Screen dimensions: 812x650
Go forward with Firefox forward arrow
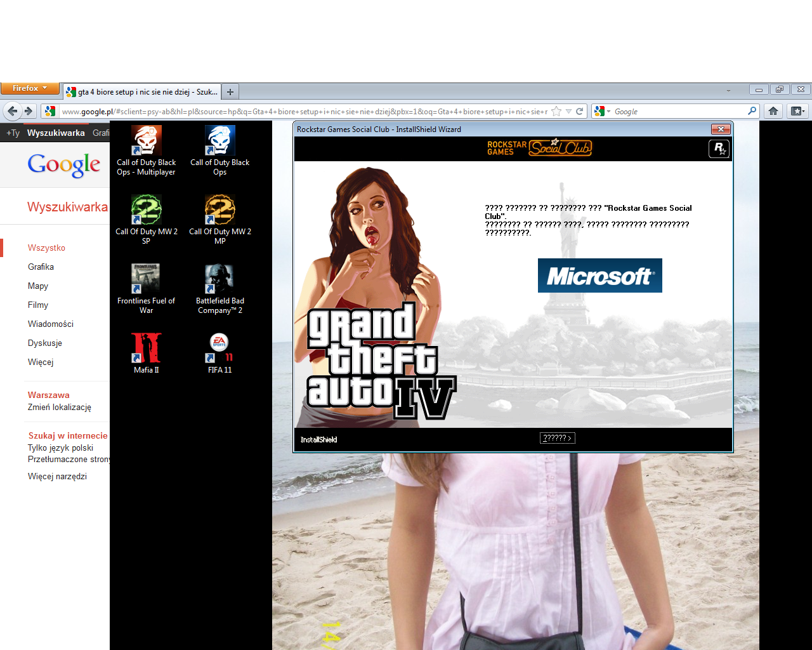[29, 111]
